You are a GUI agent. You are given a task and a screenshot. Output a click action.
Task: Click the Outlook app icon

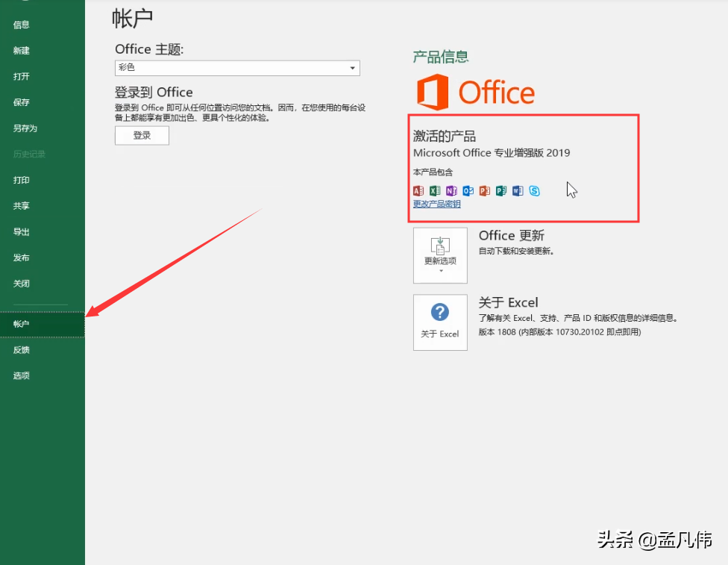[468, 190]
